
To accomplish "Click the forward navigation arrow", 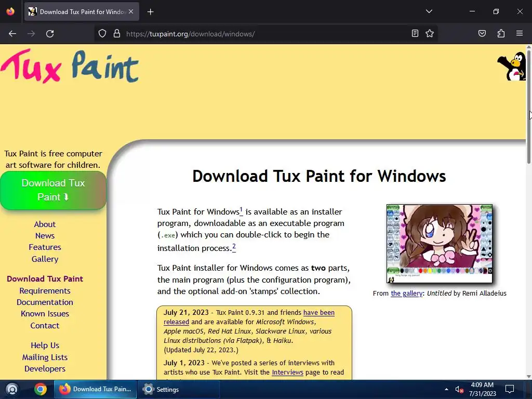I will (31, 34).
